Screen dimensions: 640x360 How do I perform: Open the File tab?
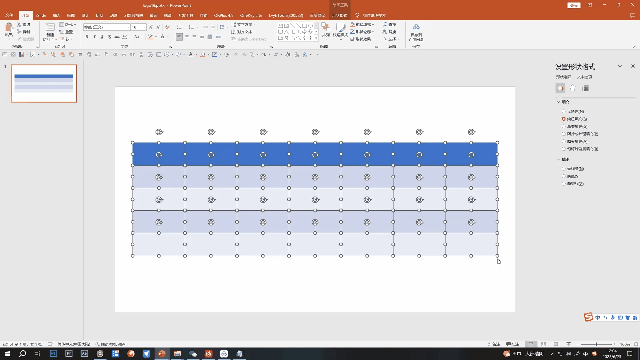(x=9, y=15)
